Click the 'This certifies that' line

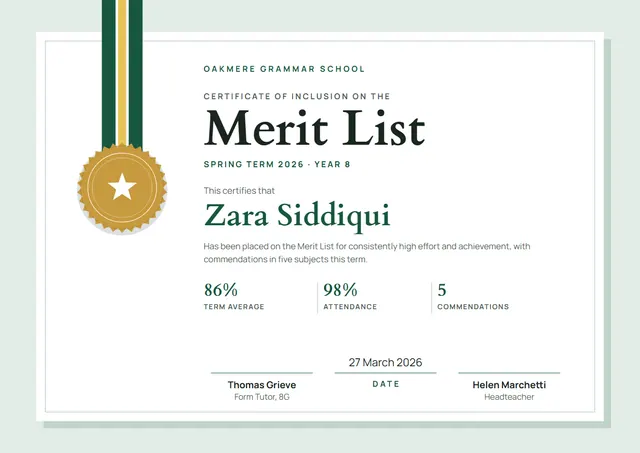point(239,191)
